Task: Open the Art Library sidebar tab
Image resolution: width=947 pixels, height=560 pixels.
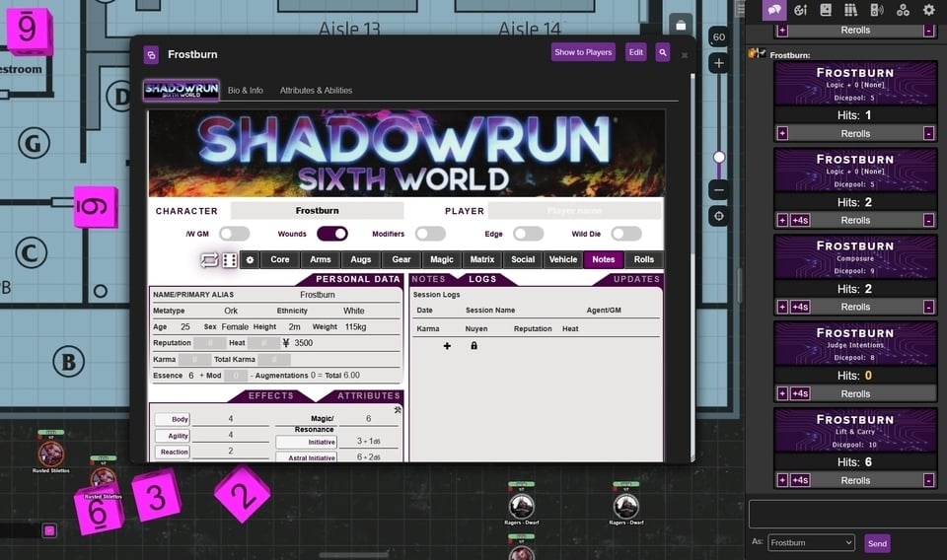Action: pyautogui.click(x=801, y=10)
